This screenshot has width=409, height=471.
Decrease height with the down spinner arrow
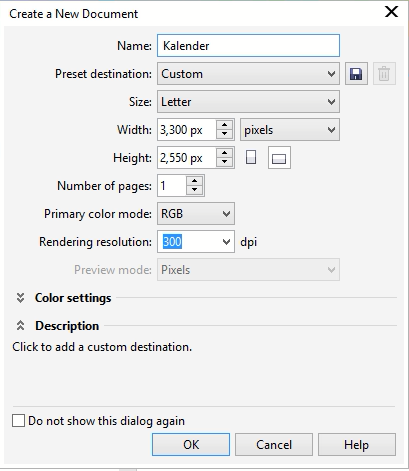click(x=224, y=162)
